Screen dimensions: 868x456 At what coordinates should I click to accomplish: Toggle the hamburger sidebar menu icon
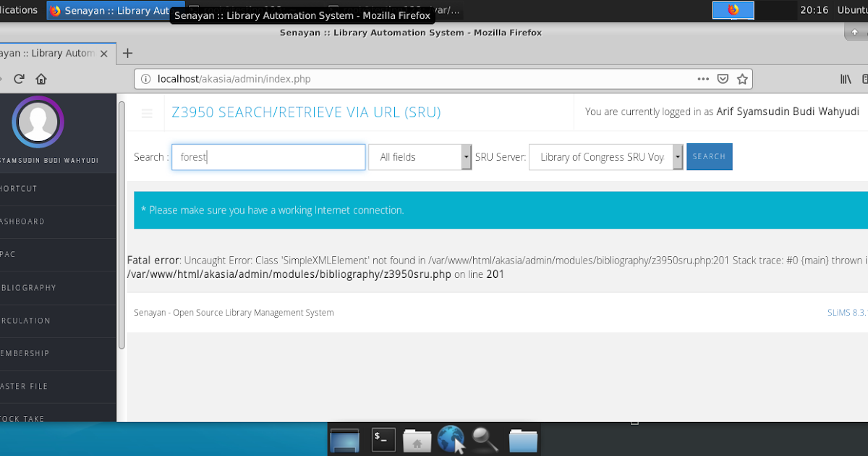[147, 113]
